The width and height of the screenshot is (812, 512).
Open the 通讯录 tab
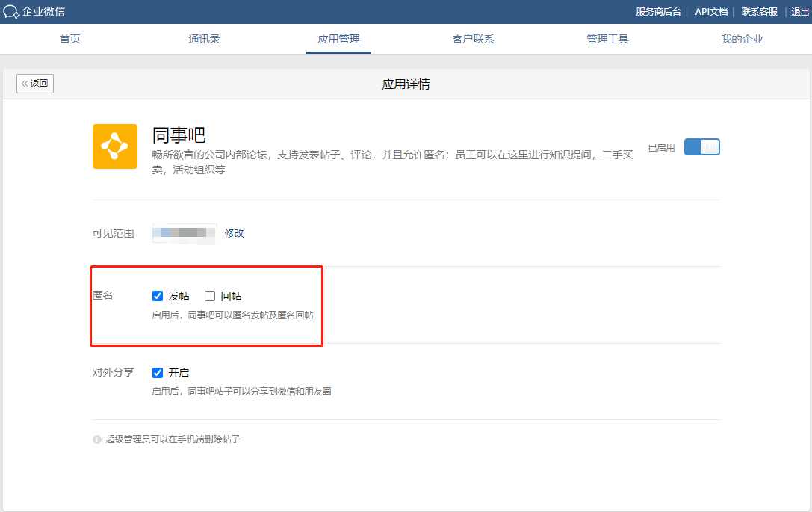204,39
